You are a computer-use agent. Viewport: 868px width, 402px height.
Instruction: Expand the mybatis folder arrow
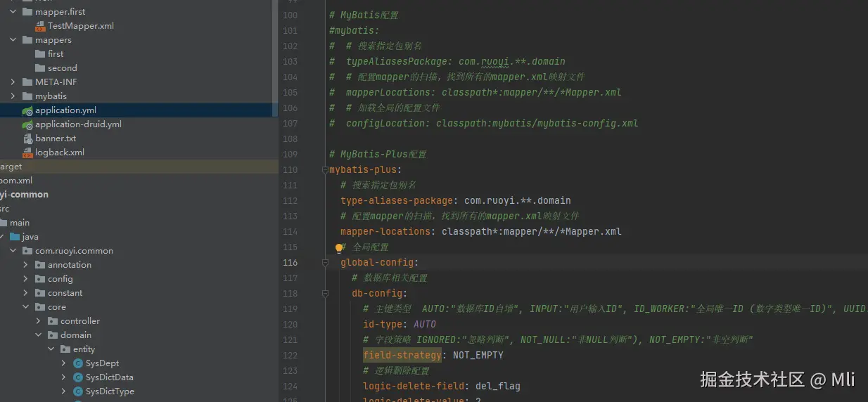pos(13,96)
